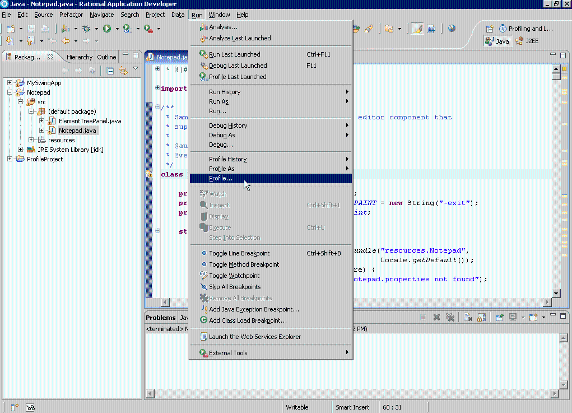Expand the MySwingApp project tree node

tap(10, 83)
